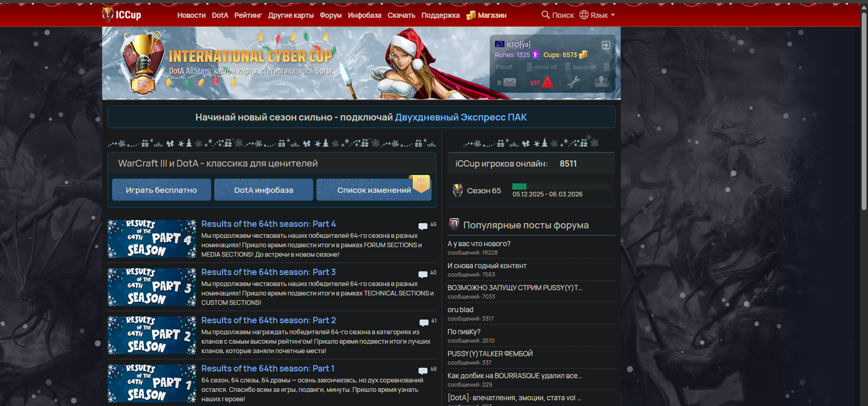Open settings via the wrench icon
The width and height of the screenshot is (868, 406).
[x=574, y=82]
